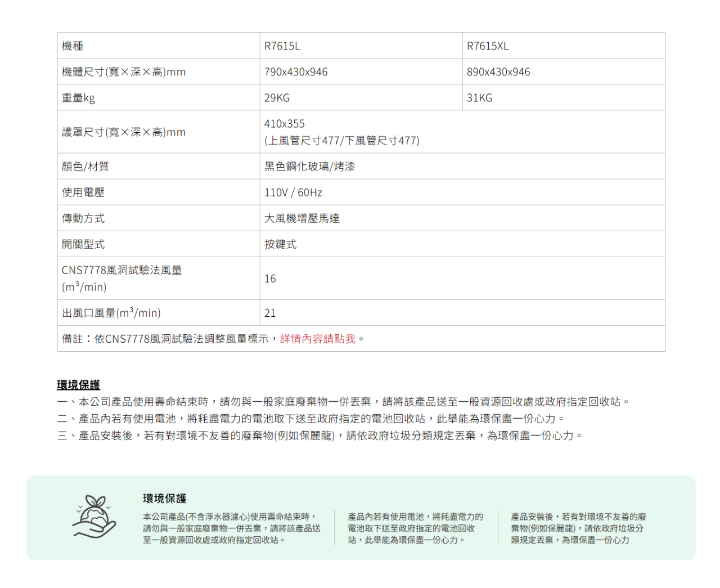Click the 使用電壓 row label
This screenshot has width=720, height=588.
pos(83,192)
